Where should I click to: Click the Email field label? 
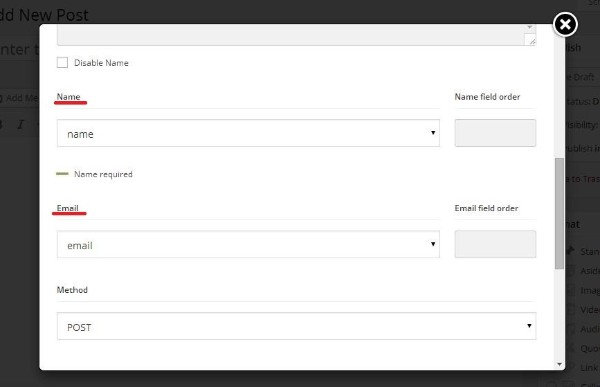(x=68, y=208)
